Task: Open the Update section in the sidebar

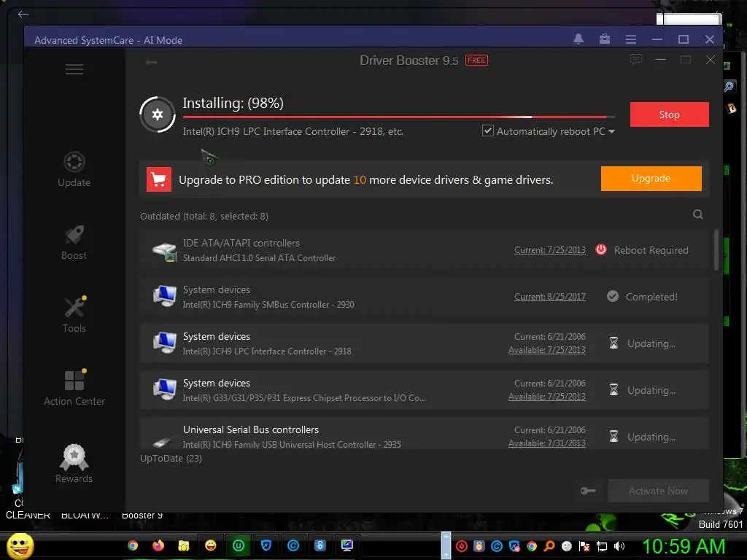Action: point(74,169)
